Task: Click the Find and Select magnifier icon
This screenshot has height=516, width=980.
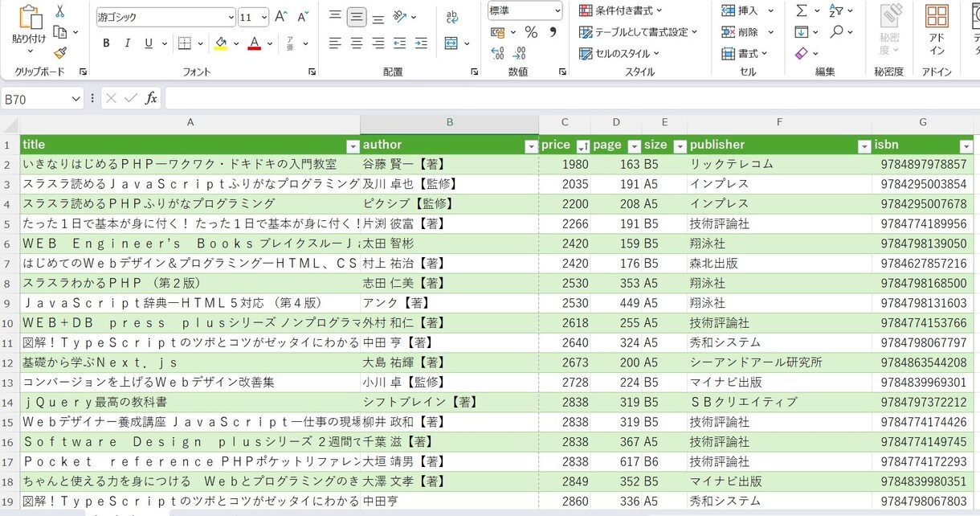Action: 837,32
